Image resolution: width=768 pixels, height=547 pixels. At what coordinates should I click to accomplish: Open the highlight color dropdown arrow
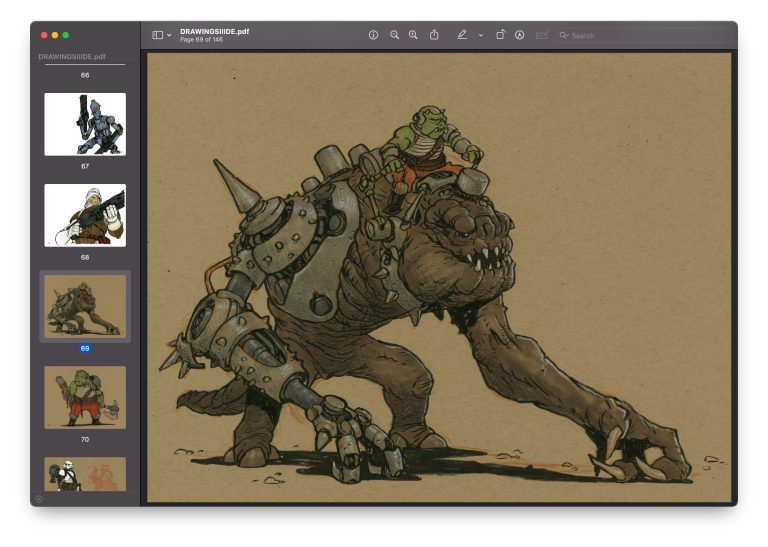point(480,35)
